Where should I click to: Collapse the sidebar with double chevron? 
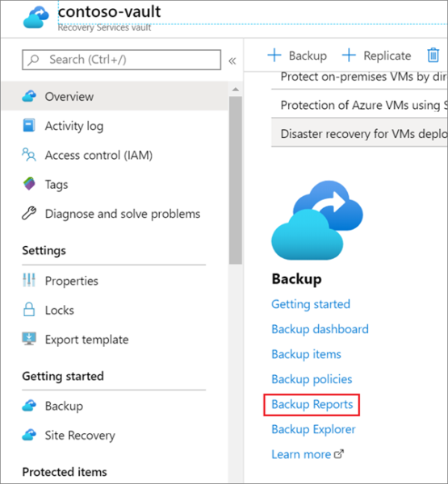(232, 60)
